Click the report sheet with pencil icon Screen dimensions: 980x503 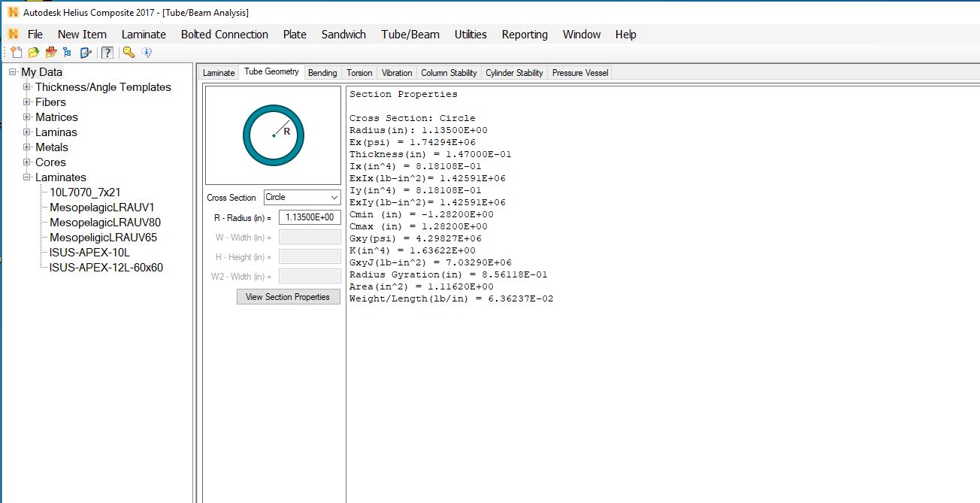click(x=86, y=53)
